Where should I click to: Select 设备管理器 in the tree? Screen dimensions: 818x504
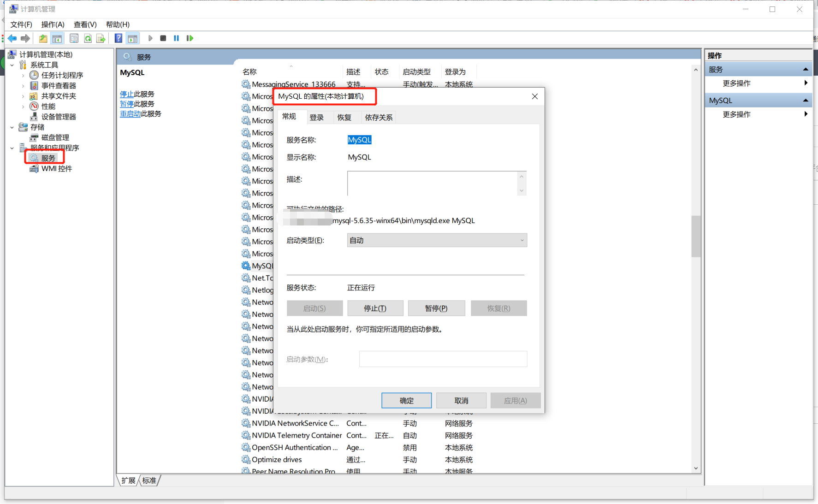pos(59,117)
